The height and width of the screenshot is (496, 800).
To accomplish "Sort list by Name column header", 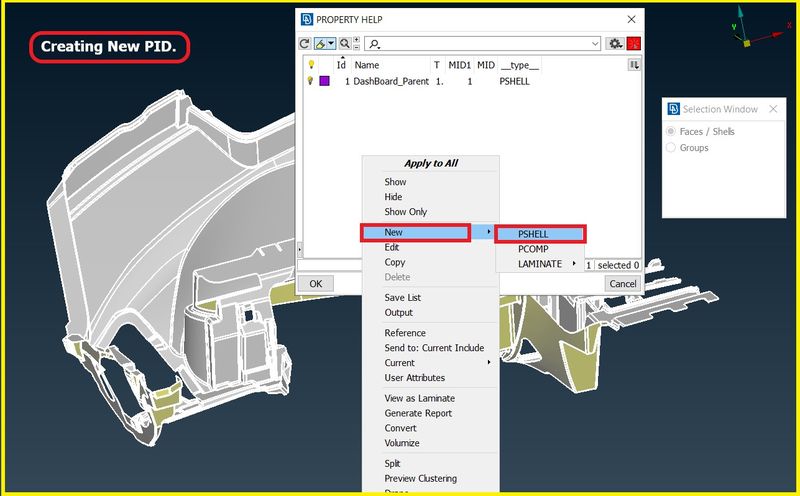I will (x=367, y=65).
